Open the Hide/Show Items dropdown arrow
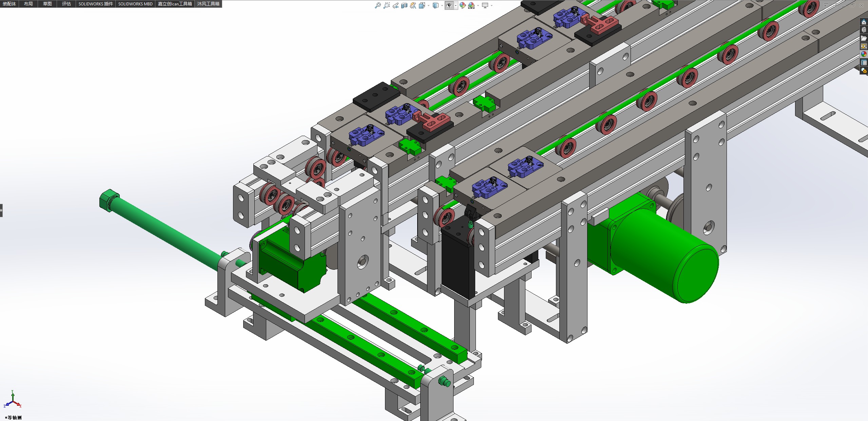 pyautogui.click(x=456, y=5)
